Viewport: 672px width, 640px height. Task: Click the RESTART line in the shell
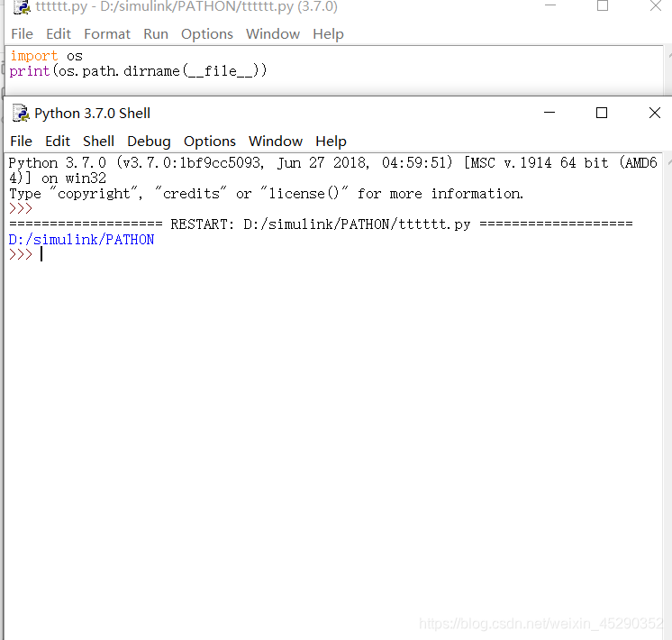pos(321,224)
